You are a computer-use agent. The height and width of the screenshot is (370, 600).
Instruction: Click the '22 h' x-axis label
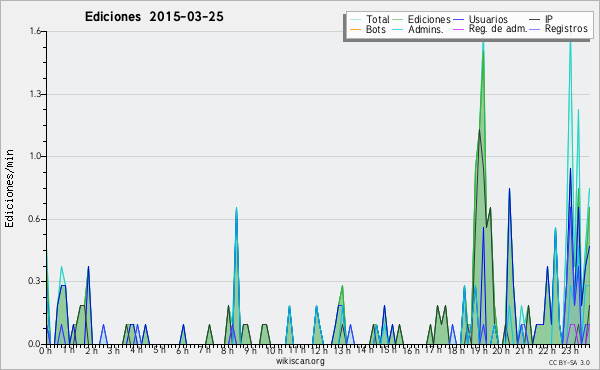tap(547, 351)
